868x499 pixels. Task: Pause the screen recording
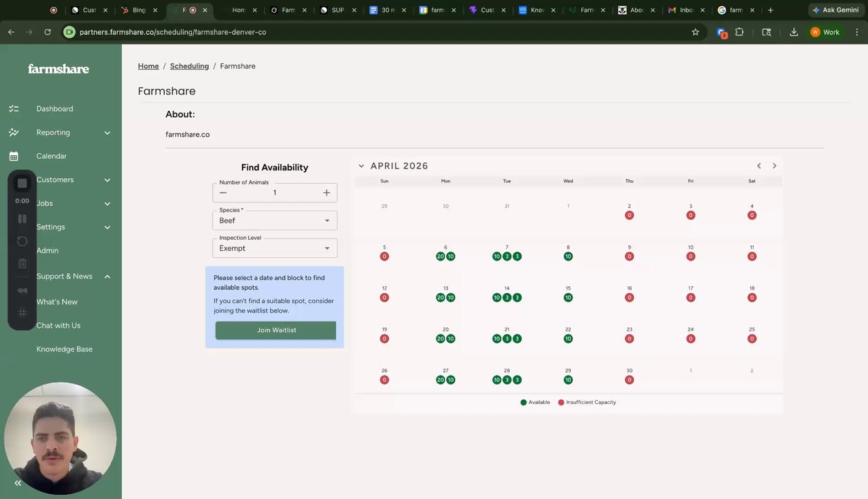pyautogui.click(x=22, y=218)
